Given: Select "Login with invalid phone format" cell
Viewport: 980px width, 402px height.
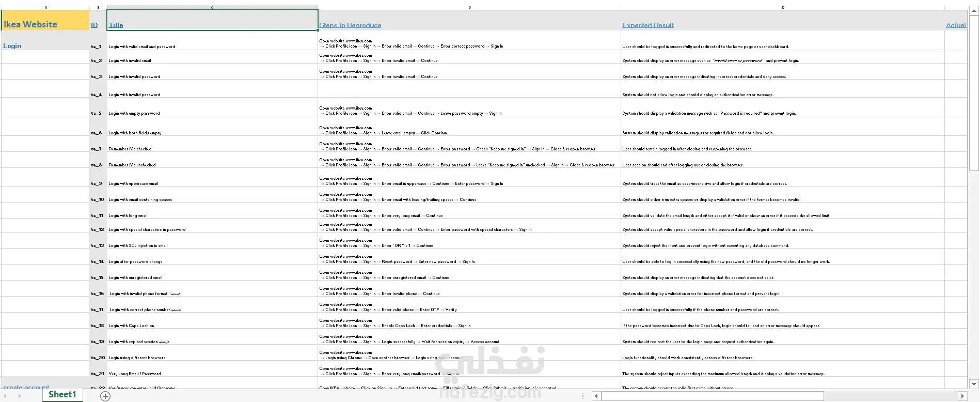Looking at the screenshot, I should pos(212,288).
